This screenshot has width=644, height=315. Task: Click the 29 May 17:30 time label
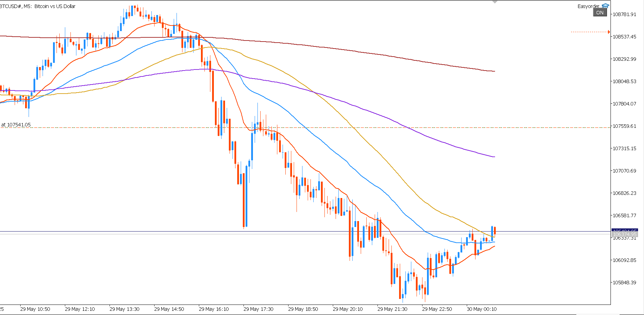259,309
